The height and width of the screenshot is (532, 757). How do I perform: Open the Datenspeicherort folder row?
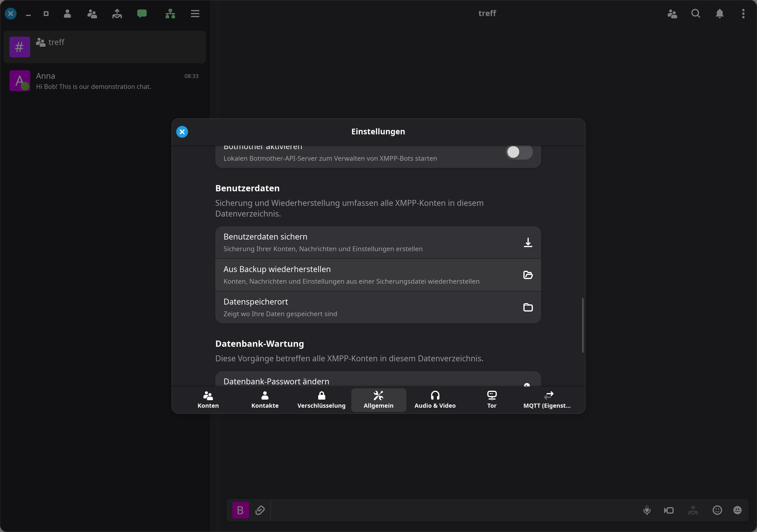(378, 307)
